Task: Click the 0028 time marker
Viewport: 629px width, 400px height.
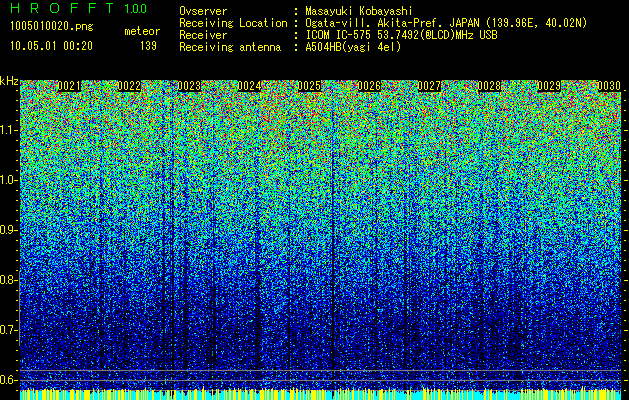Action: click(x=489, y=86)
